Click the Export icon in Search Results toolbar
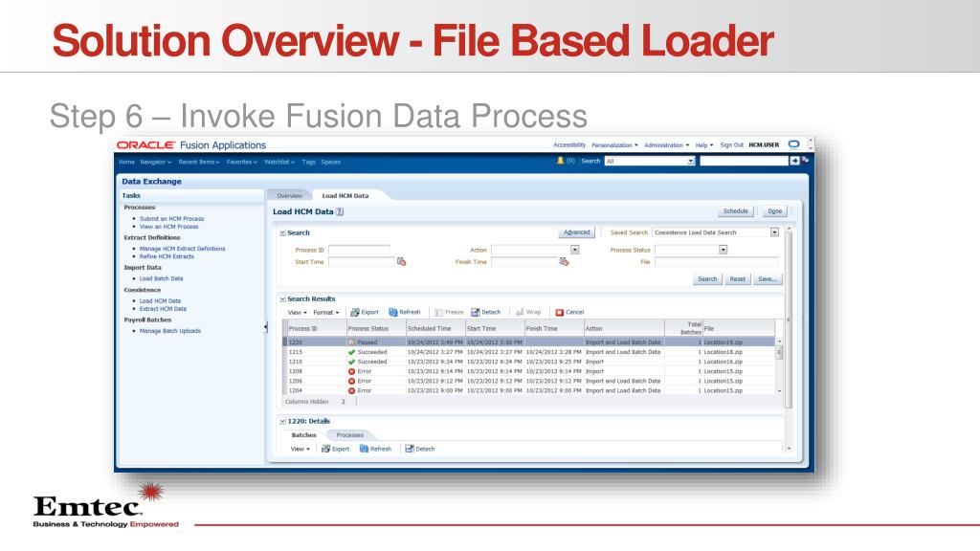The image size is (980, 551). pos(355,313)
